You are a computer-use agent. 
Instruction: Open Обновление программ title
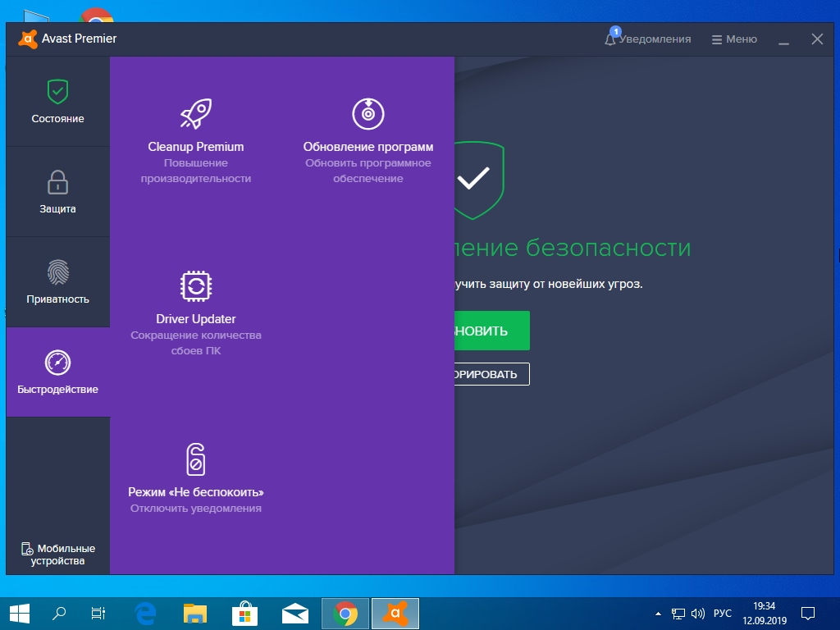pyautogui.click(x=368, y=147)
